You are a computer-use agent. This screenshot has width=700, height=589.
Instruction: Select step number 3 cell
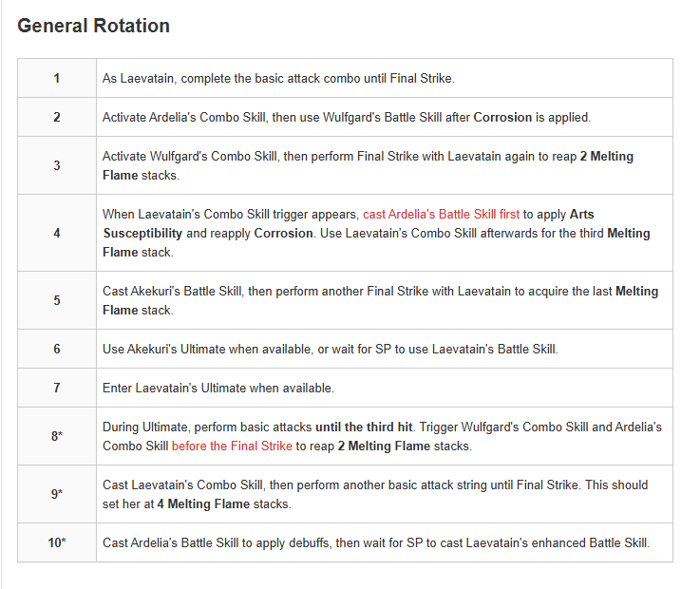57,165
